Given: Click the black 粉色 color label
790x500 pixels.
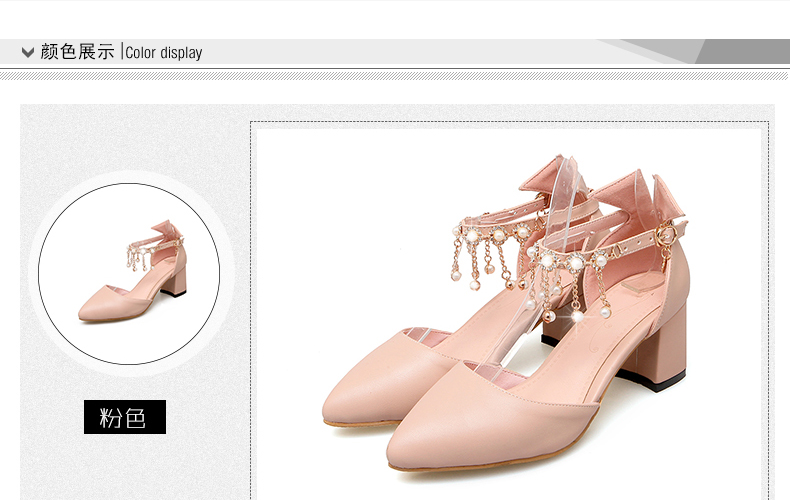Looking at the screenshot, I should (x=124, y=417).
